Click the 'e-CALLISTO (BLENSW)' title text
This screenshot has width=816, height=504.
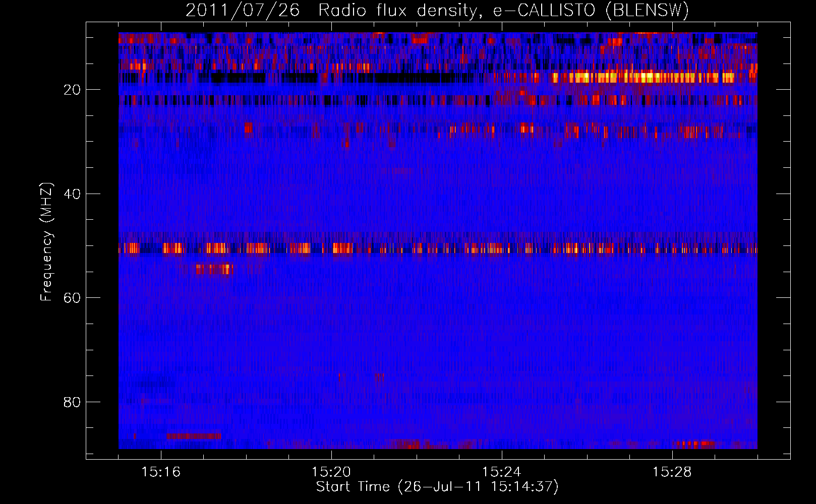(x=591, y=11)
